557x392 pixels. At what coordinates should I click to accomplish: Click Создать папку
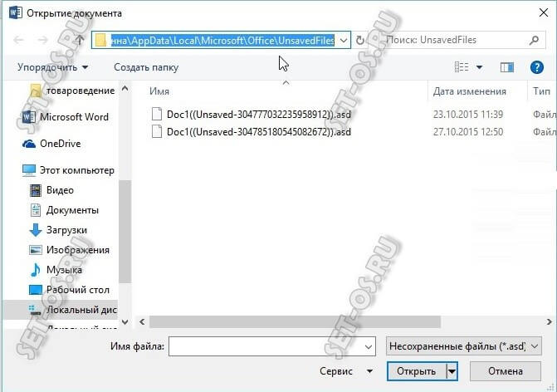(146, 67)
